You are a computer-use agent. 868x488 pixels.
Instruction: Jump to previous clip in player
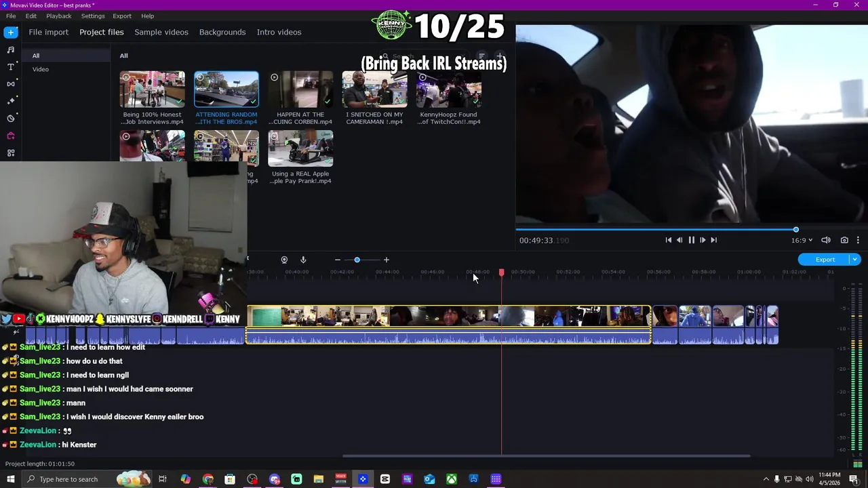tap(668, 240)
